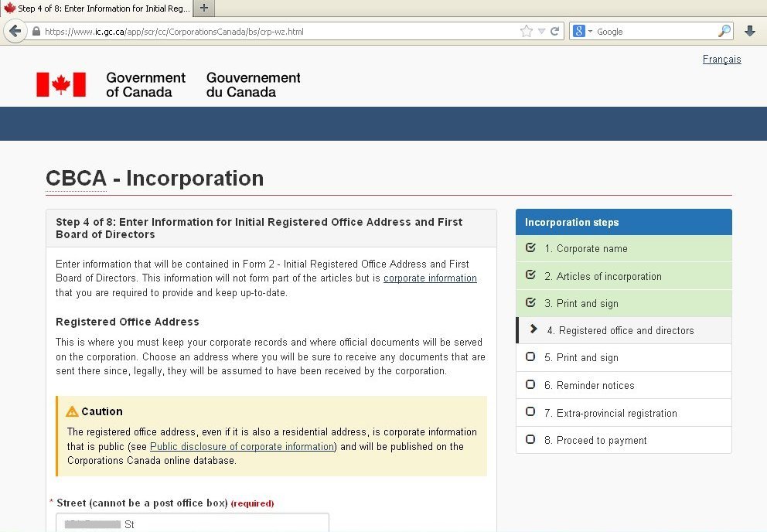Screen dimensions: 767x532
Task: Click the checkmark beside '1. Corporate name'
Action: coord(530,249)
